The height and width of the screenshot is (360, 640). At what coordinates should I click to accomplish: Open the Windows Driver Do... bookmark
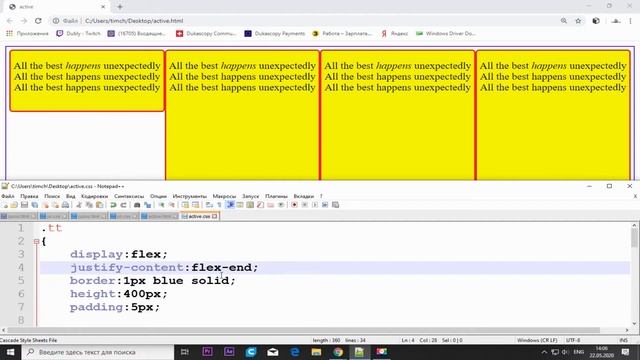click(x=445, y=33)
